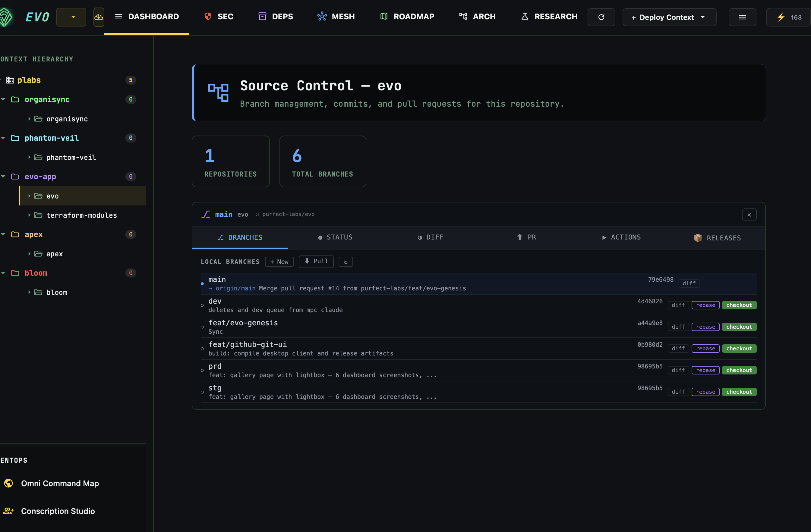Expand the organisync repository child node

tap(29, 119)
